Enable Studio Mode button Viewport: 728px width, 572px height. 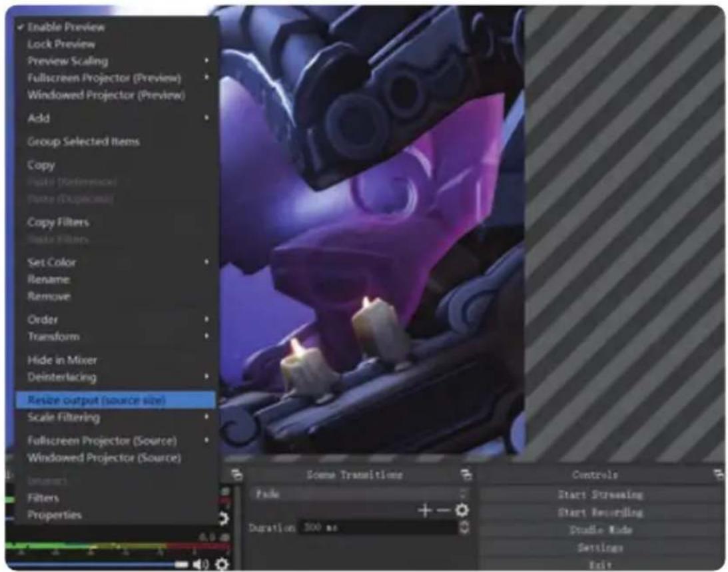click(x=600, y=530)
